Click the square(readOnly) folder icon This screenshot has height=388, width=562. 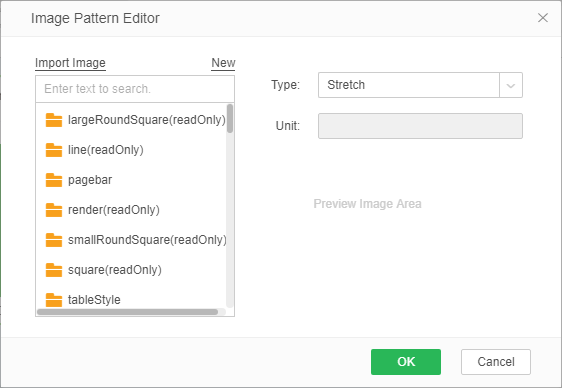54,270
